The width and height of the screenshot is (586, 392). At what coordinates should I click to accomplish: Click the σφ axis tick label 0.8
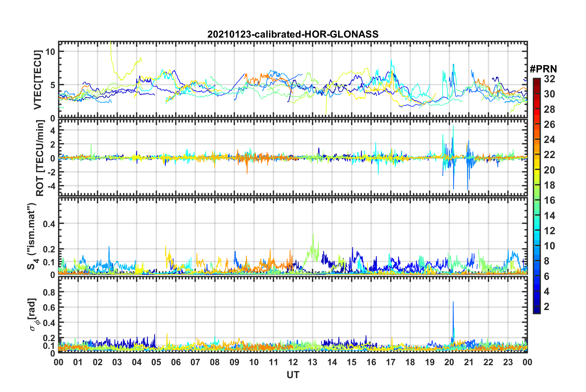click(x=49, y=292)
